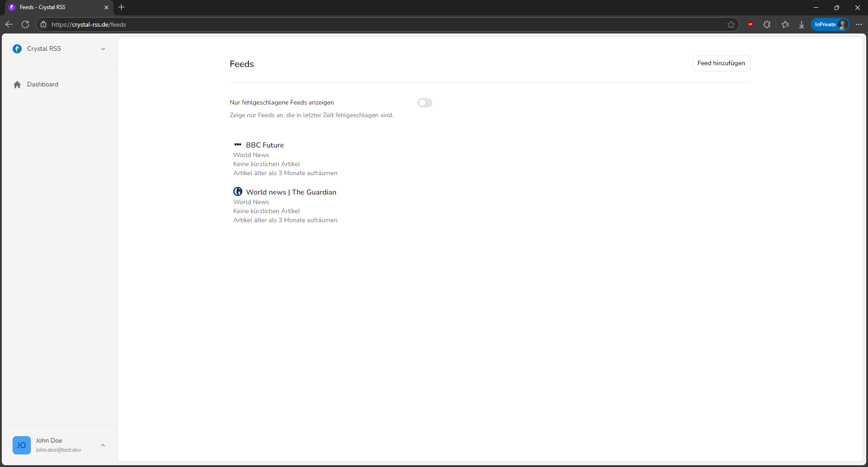This screenshot has height=467, width=868.
Task: Click the browser Favorites list icon
Action: (x=785, y=24)
